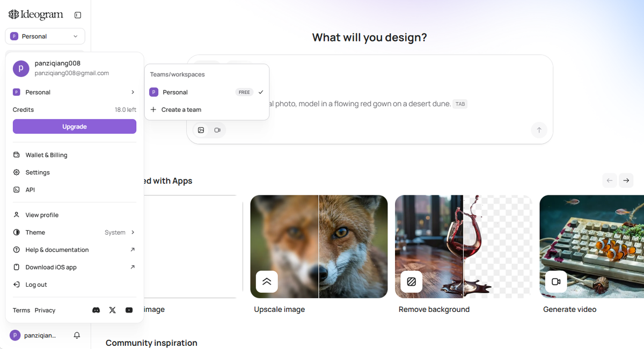The height and width of the screenshot is (349, 644).
Task: Open the Discord link icon
Action: (x=96, y=310)
